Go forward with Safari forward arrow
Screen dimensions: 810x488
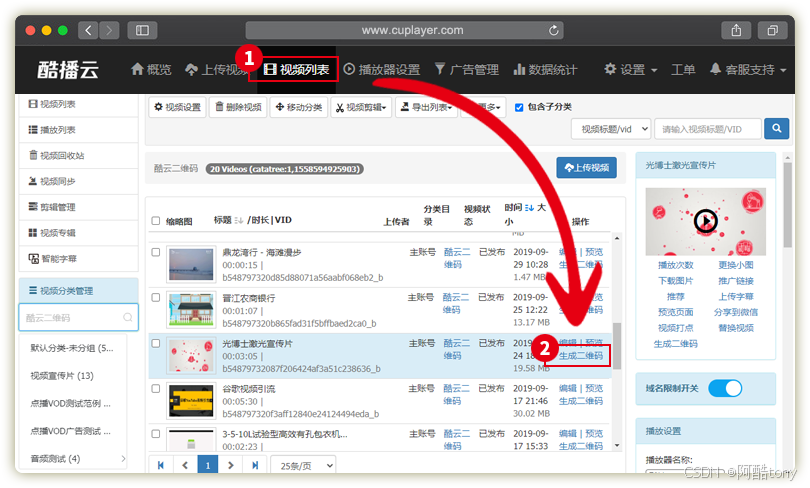[109, 30]
